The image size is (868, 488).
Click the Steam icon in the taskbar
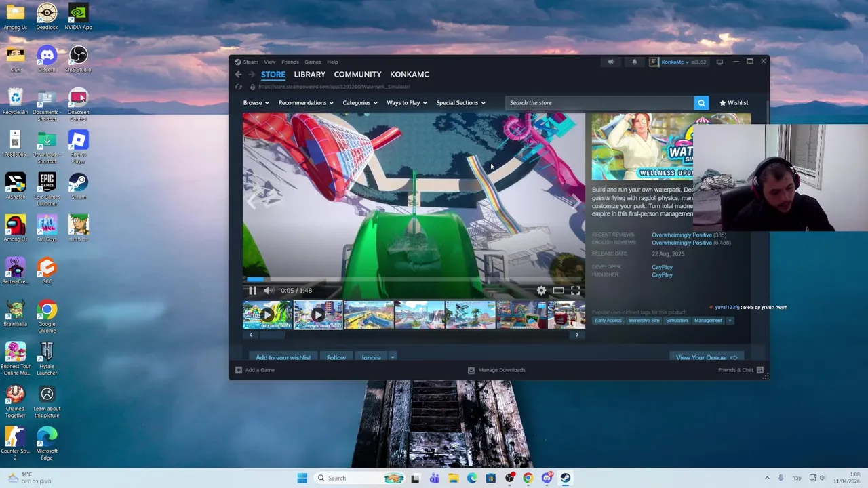point(565,478)
